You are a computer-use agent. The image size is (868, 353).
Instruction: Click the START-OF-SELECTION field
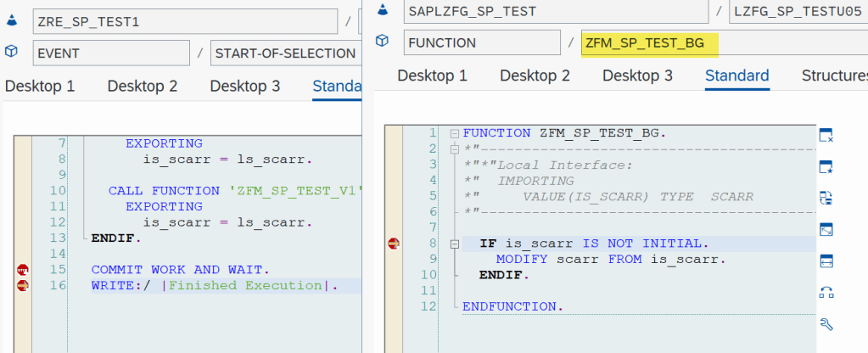[286, 53]
